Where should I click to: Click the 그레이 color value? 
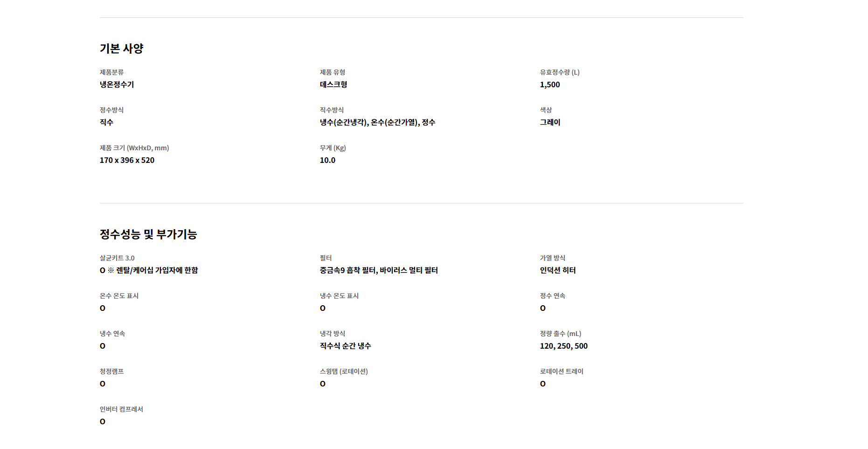point(550,122)
